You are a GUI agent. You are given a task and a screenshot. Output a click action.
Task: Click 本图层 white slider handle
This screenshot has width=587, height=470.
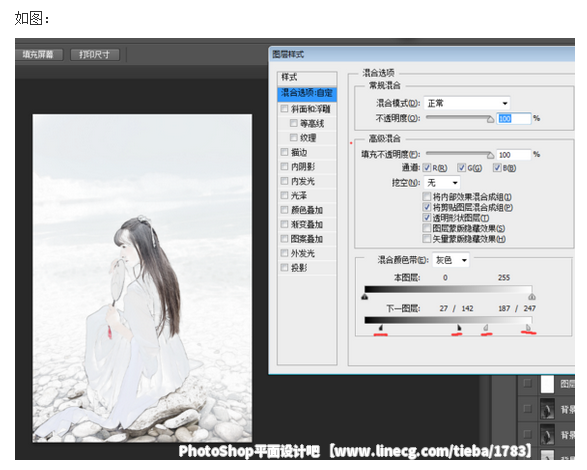[x=532, y=297]
